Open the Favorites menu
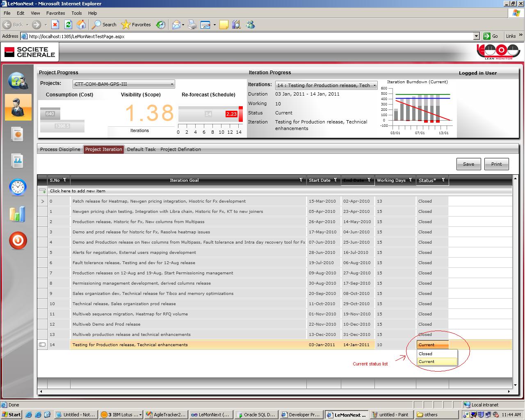This screenshot has height=420, width=525. pos(56,13)
